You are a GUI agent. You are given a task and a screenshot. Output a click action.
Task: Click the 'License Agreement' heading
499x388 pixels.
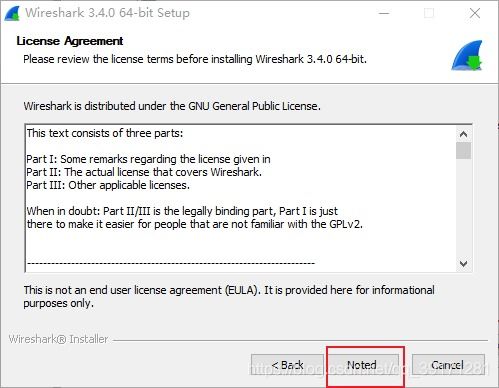pos(70,41)
